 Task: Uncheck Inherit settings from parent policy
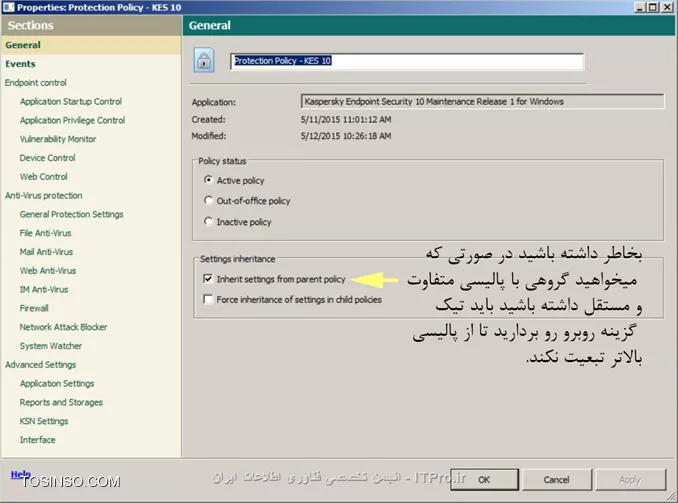click(208, 279)
